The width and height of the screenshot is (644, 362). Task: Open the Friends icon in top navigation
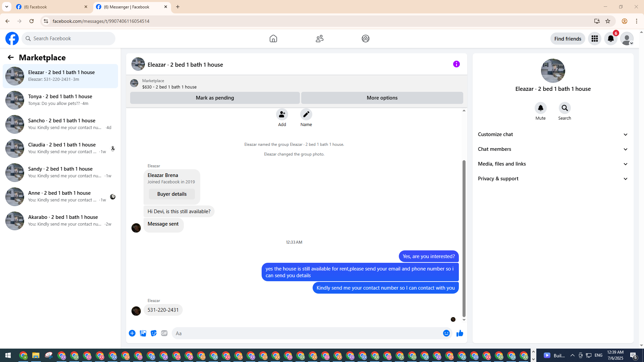(x=319, y=39)
